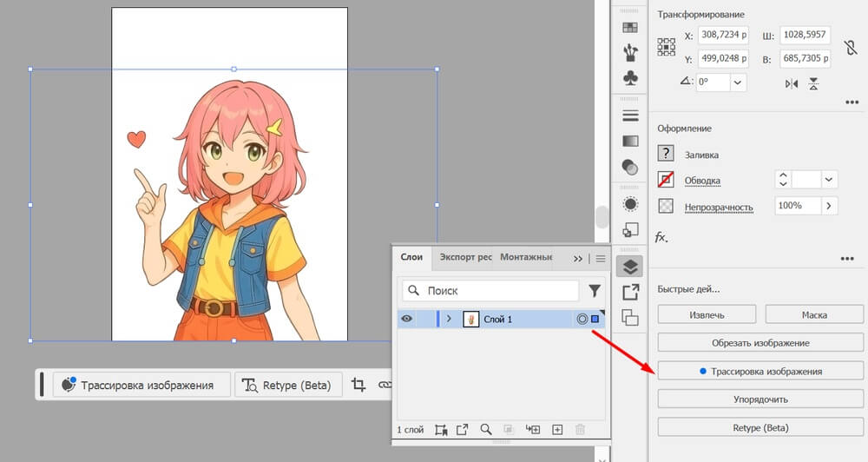This screenshot has height=462, width=868.
Task: Switch to the Экспорт ресурсов tab
Action: coord(465,257)
